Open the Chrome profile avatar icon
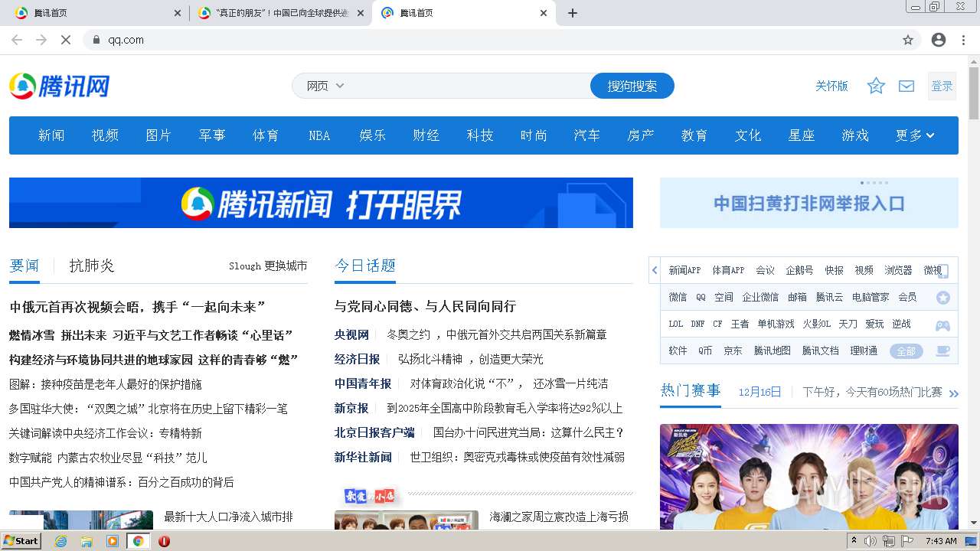 (x=939, y=40)
